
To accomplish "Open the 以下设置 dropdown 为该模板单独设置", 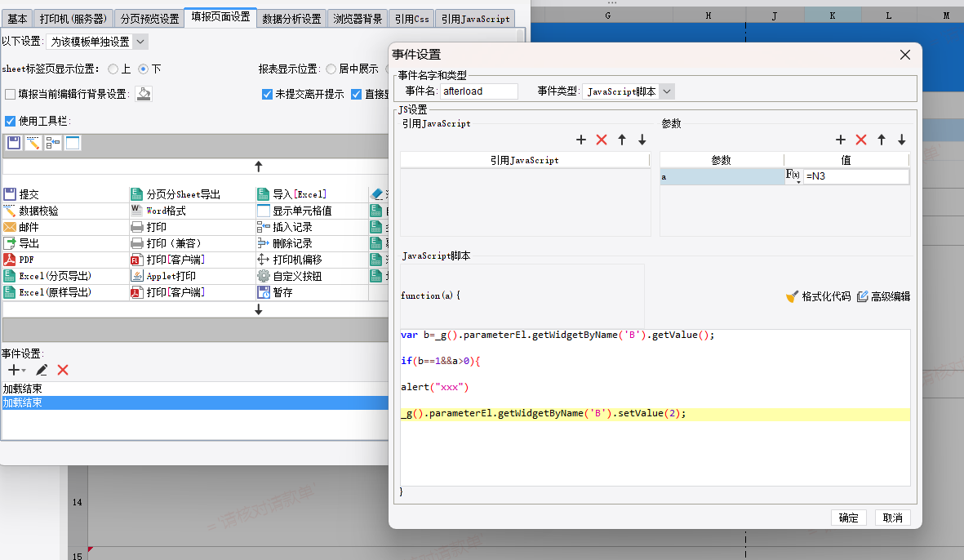I will pyautogui.click(x=97, y=42).
